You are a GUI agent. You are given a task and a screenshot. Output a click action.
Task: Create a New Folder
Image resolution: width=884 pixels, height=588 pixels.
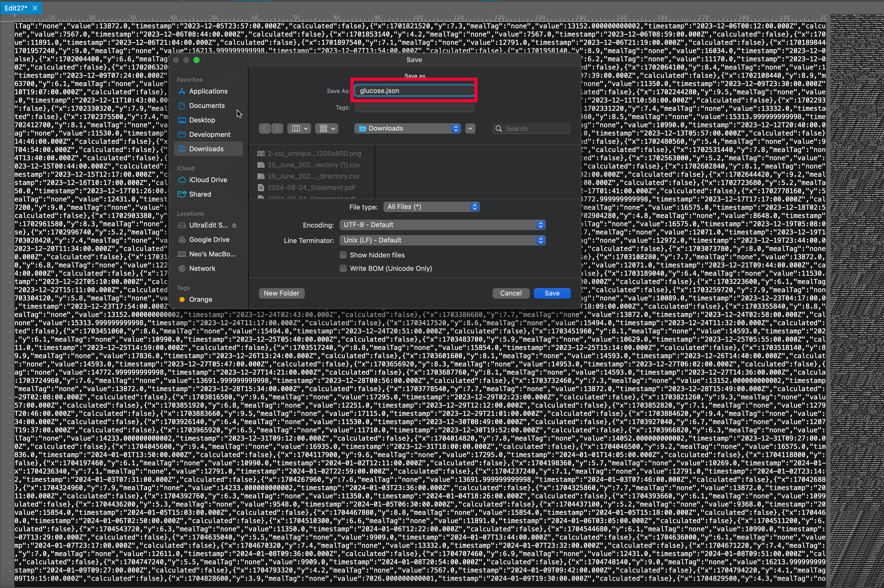click(281, 293)
